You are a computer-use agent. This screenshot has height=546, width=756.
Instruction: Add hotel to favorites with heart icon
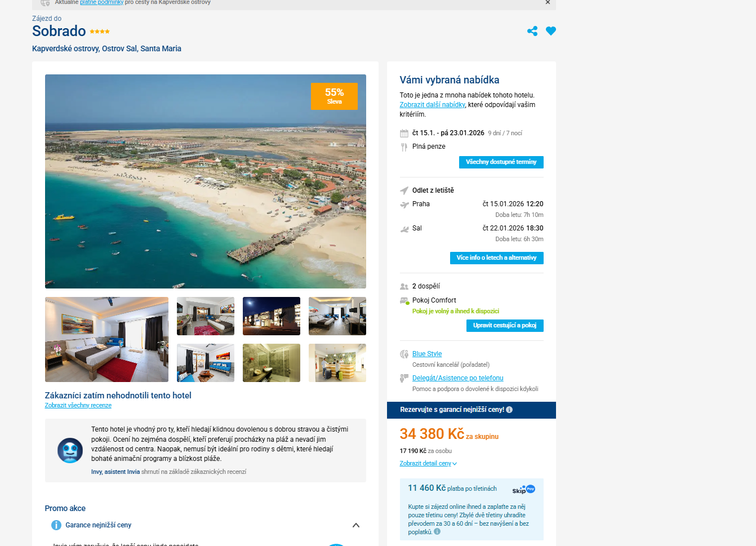pyautogui.click(x=551, y=31)
